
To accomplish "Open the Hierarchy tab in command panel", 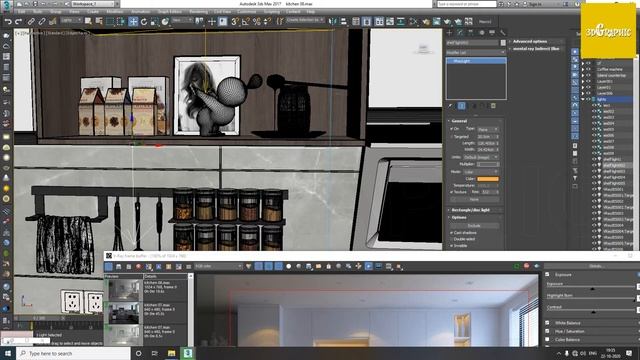I will pos(471,33).
